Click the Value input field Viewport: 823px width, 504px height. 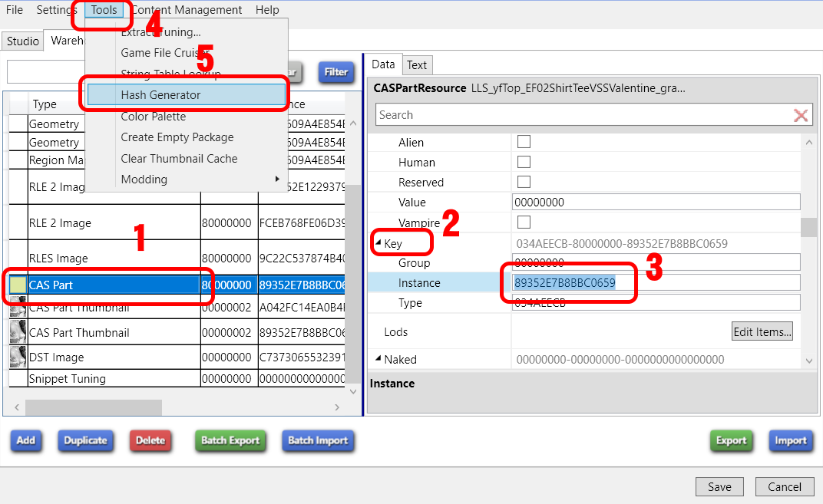point(656,202)
